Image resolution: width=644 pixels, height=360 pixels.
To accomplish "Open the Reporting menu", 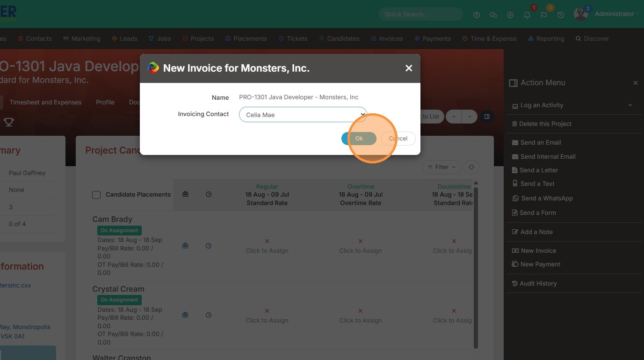I will (546, 39).
